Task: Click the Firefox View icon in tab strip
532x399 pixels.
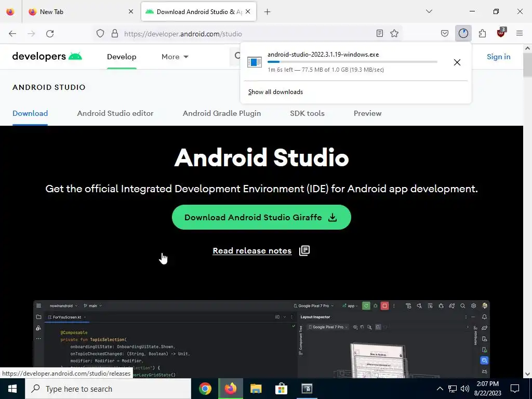Action: point(10,11)
